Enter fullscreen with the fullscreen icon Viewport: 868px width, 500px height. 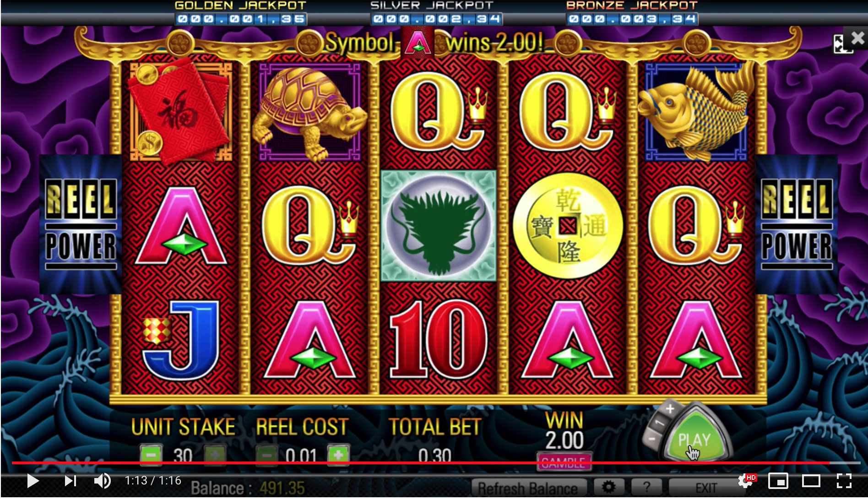tap(844, 481)
